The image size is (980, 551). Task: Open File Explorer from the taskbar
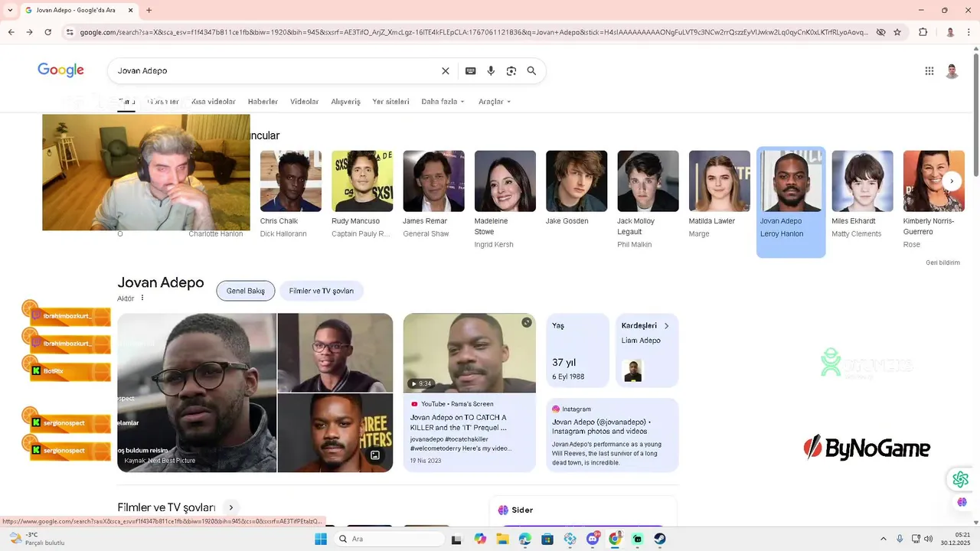click(502, 539)
